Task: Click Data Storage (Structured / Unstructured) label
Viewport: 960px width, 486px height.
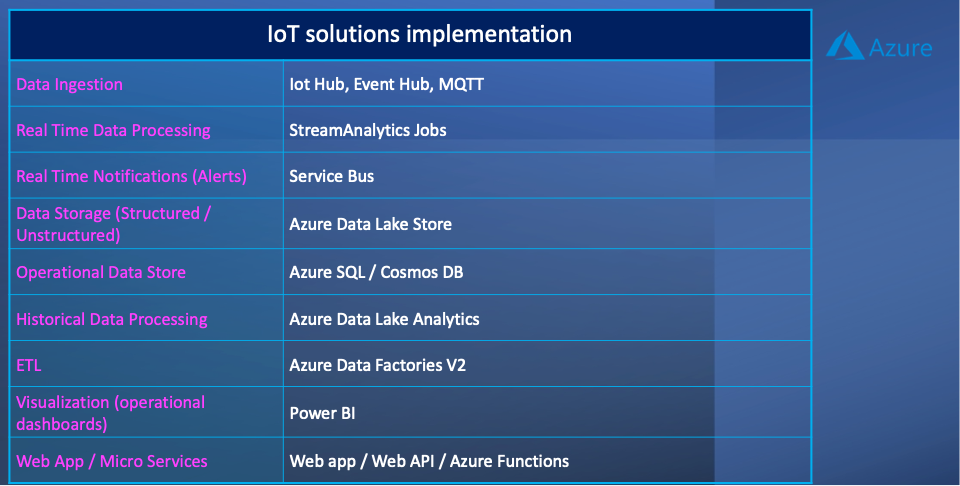Action: pos(113,224)
